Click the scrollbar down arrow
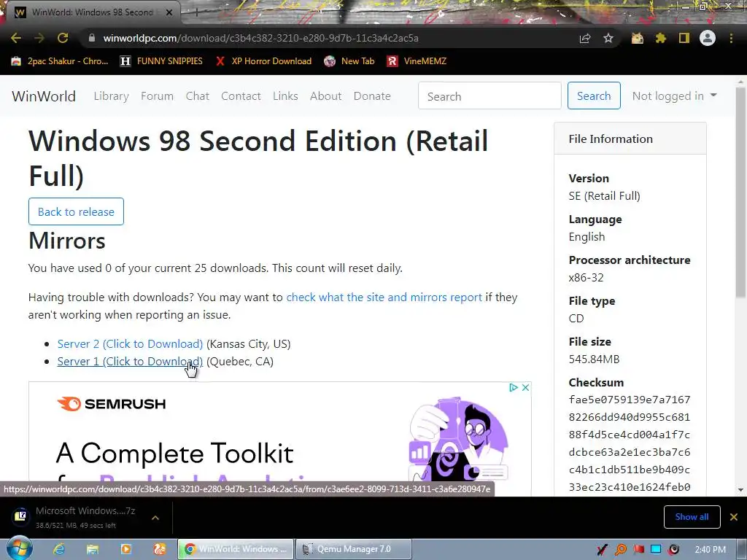This screenshot has height=560, width=747. (x=740, y=489)
